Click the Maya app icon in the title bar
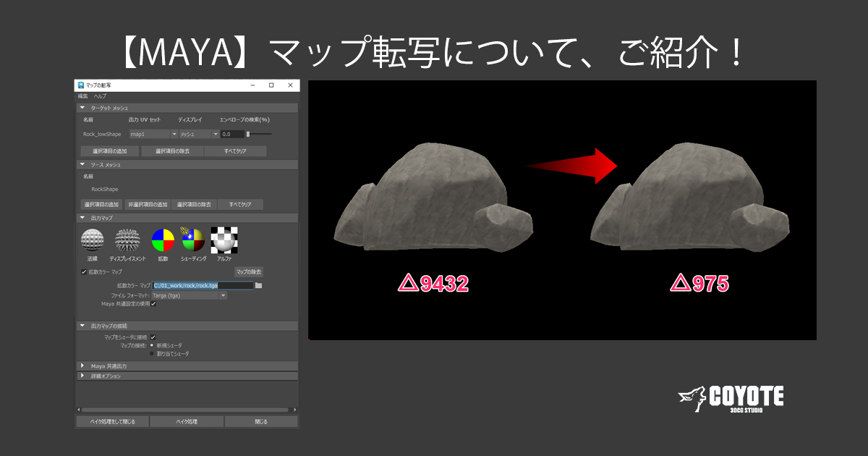868x456 pixels. tap(81, 85)
